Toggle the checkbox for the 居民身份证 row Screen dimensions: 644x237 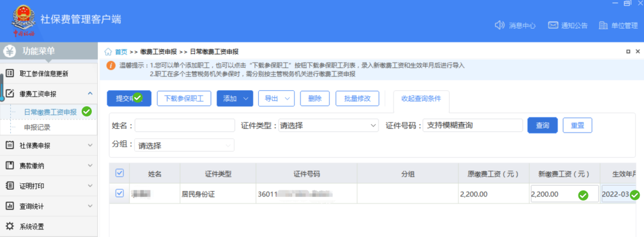119,193
